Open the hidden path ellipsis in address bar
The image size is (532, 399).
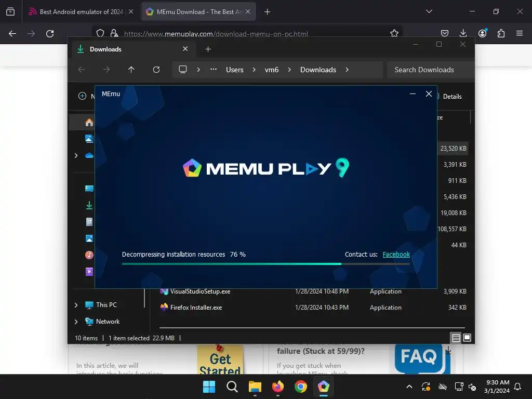pyautogui.click(x=213, y=69)
